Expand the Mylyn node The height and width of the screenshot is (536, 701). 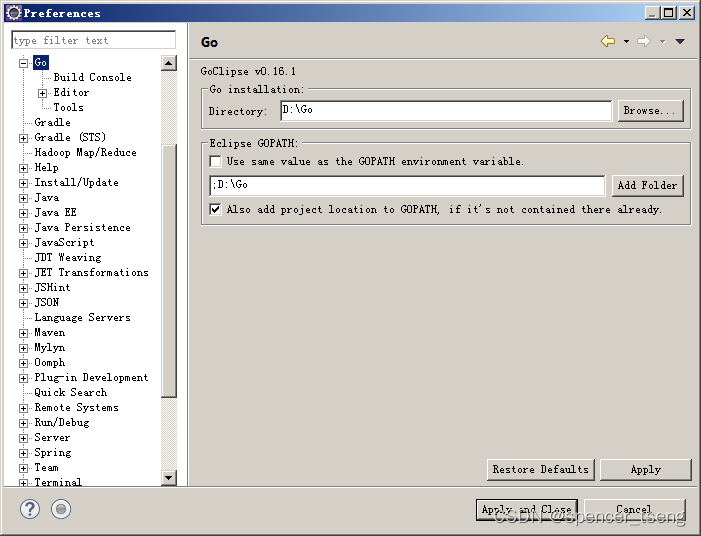click(x=23, y=348)
